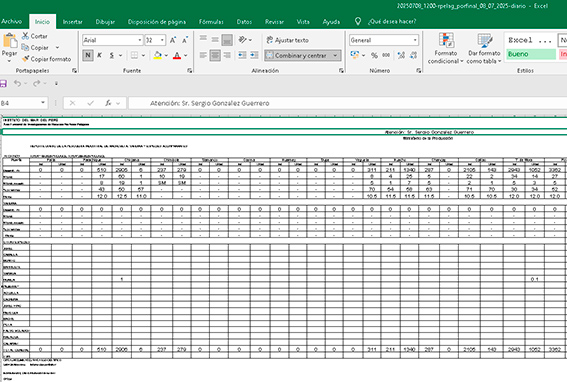Expand the Combinar y centrar arrow

pyautogui.click(x=335, y=55)
